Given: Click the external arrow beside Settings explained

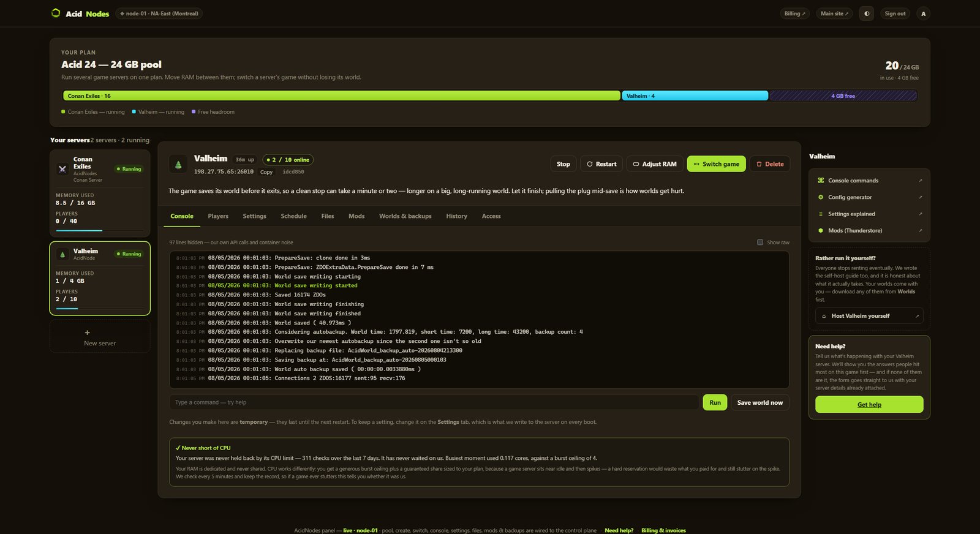Looking at the screenshot, I should pos(920,214).
